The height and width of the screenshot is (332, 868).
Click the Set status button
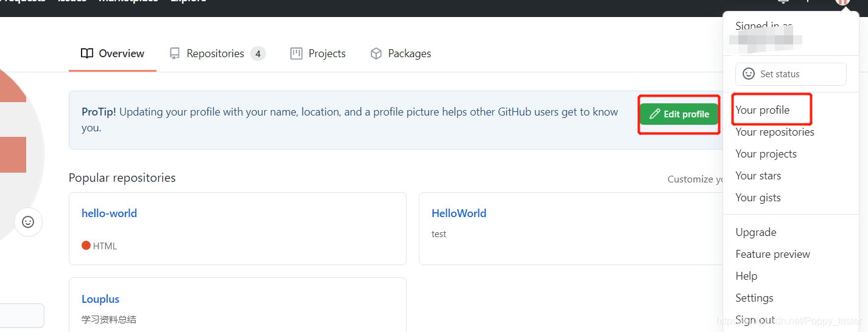[x=791, y=74]
